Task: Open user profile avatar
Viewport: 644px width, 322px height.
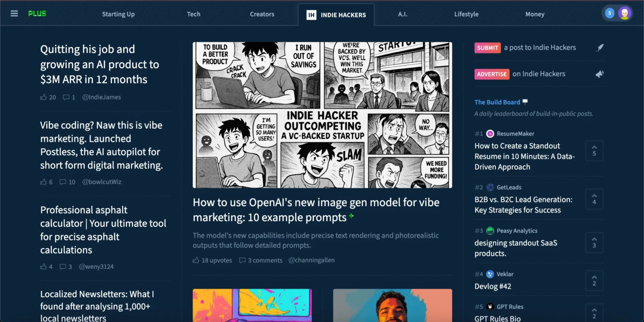Action: 625,13
